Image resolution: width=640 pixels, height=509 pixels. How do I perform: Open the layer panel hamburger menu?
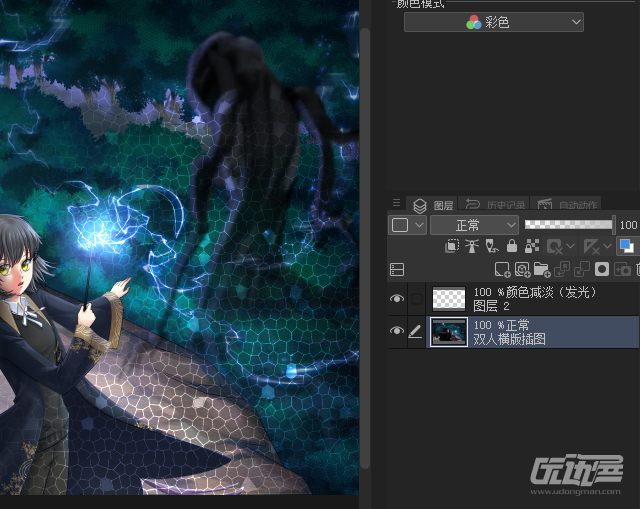tap(396, 203)
